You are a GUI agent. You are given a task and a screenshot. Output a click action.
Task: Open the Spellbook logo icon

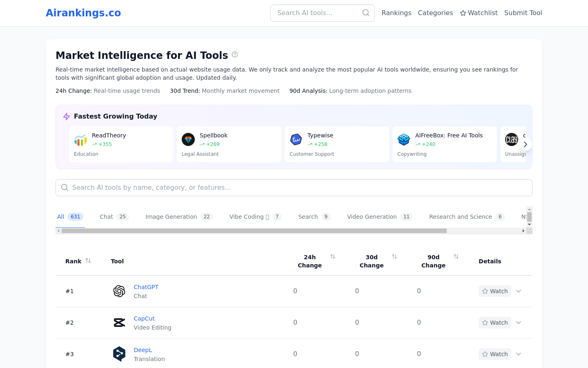[x=188, y=139]
